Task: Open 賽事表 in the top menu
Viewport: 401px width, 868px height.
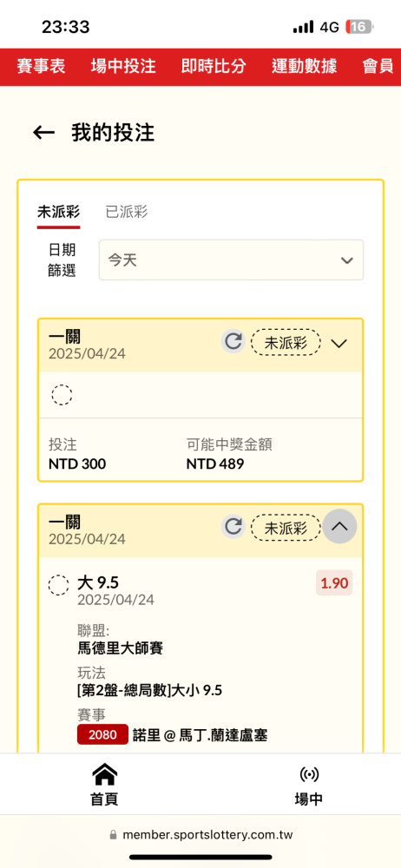Action: coord(41,67)
